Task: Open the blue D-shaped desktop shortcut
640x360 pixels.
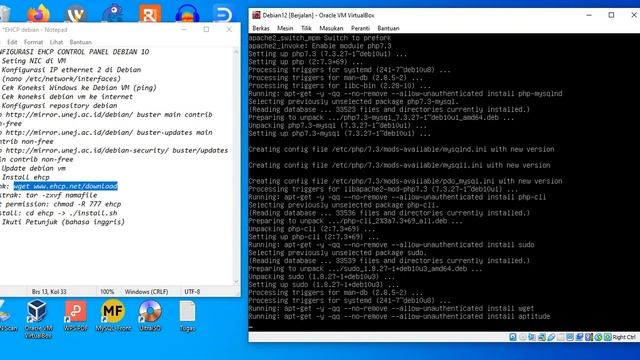Action: click(x=223, y=14)
